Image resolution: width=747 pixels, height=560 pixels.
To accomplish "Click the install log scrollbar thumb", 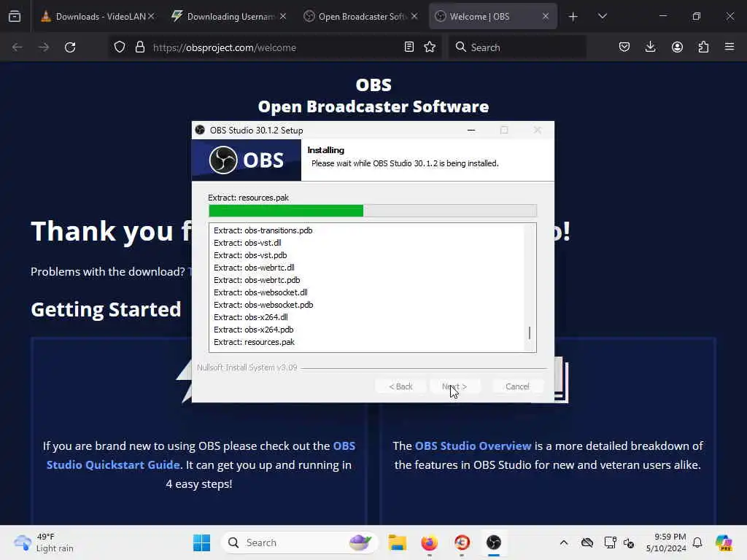I will click(530, 332).
